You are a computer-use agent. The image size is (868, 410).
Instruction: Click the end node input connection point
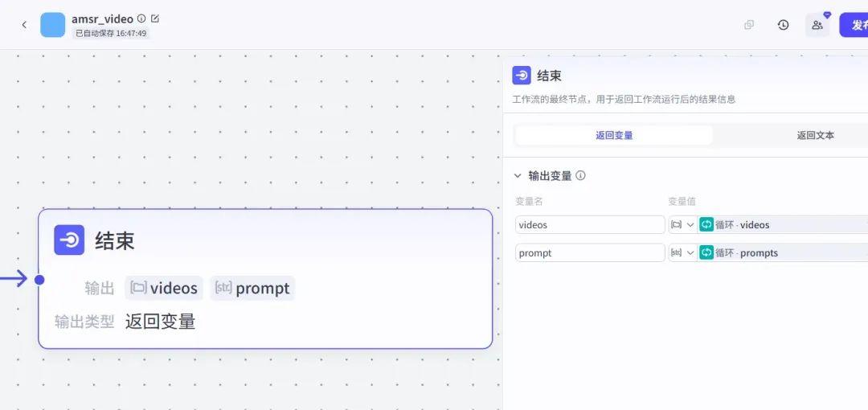click(x=39, y=279)
